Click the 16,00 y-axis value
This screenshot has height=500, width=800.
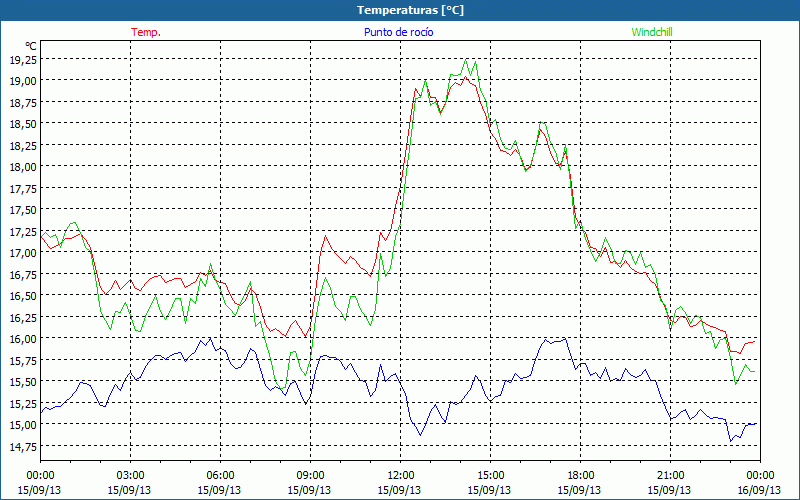pyautogui.click(x=22, y=338)
